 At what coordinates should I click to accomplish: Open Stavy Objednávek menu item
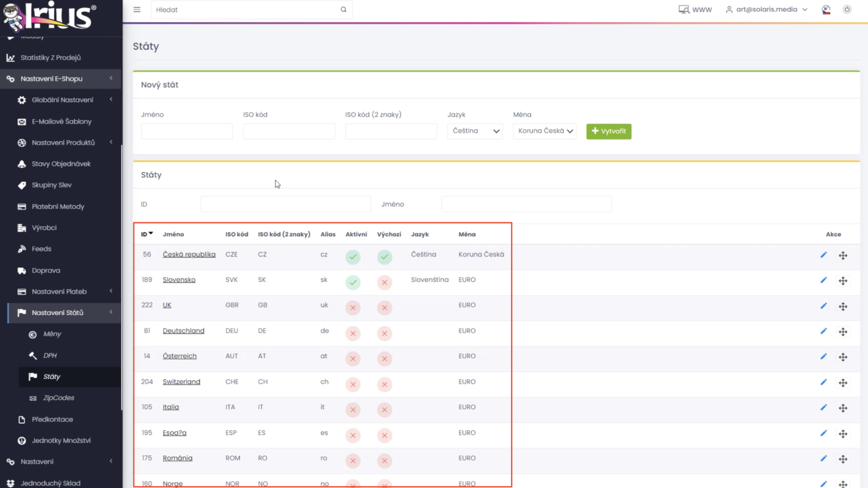pyautogui.click(x=61, y=164)
